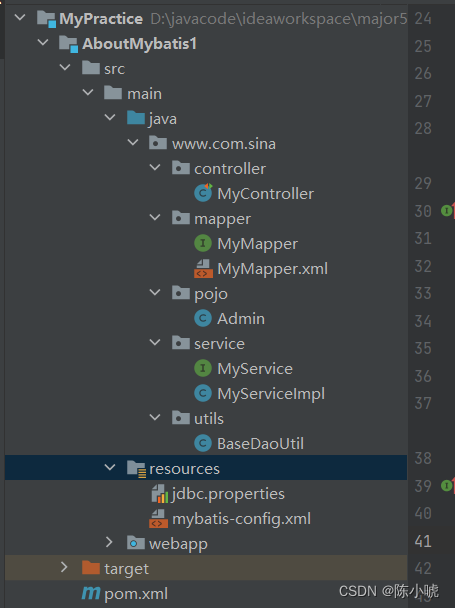Collapse the AboutMybatis1 module
The height and width of the screenshot is (608, 455).
(43, 43)
